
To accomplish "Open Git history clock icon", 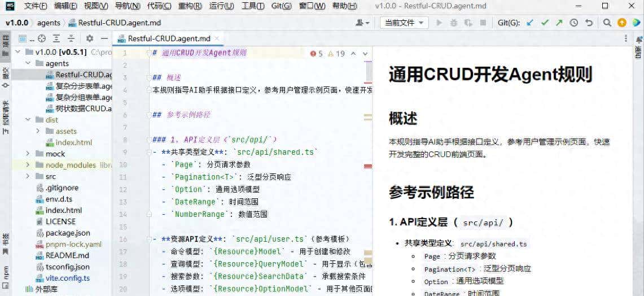I will 574,23.
